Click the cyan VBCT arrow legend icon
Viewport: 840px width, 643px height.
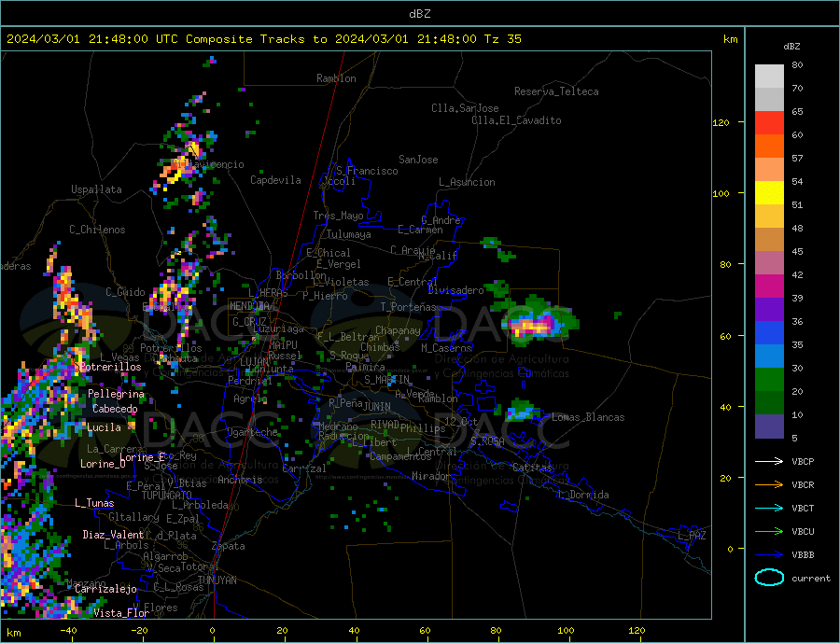click(x=769, y=508)
